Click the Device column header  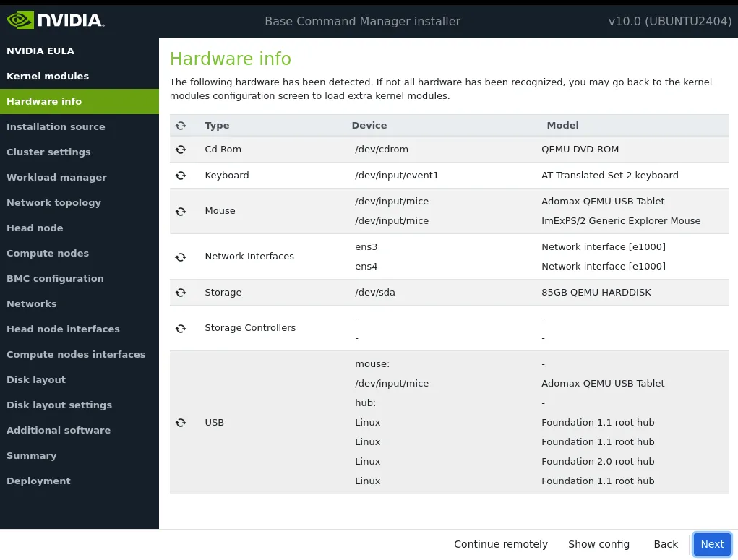(369, 126)
